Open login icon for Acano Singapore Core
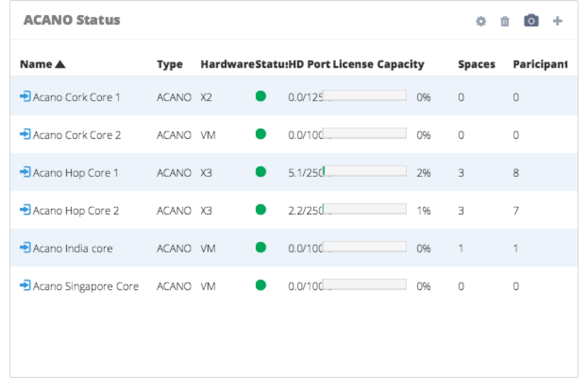588x378 pixels. 25,285
